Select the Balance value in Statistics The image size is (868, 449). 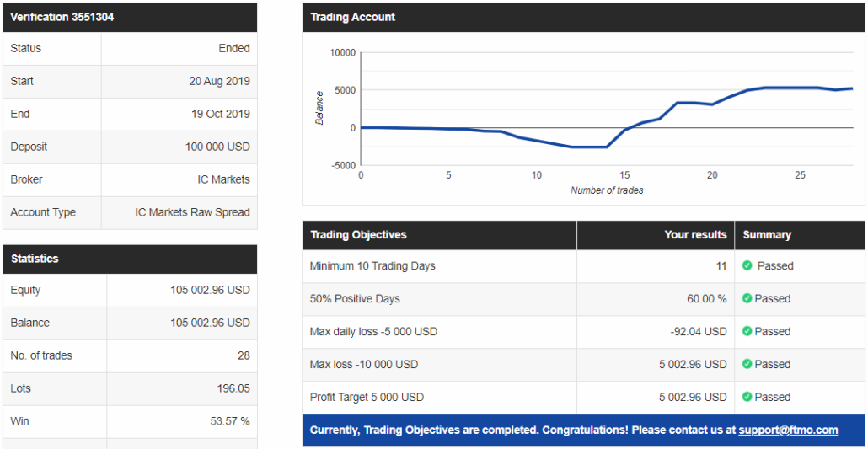click(x=210, y=323)
